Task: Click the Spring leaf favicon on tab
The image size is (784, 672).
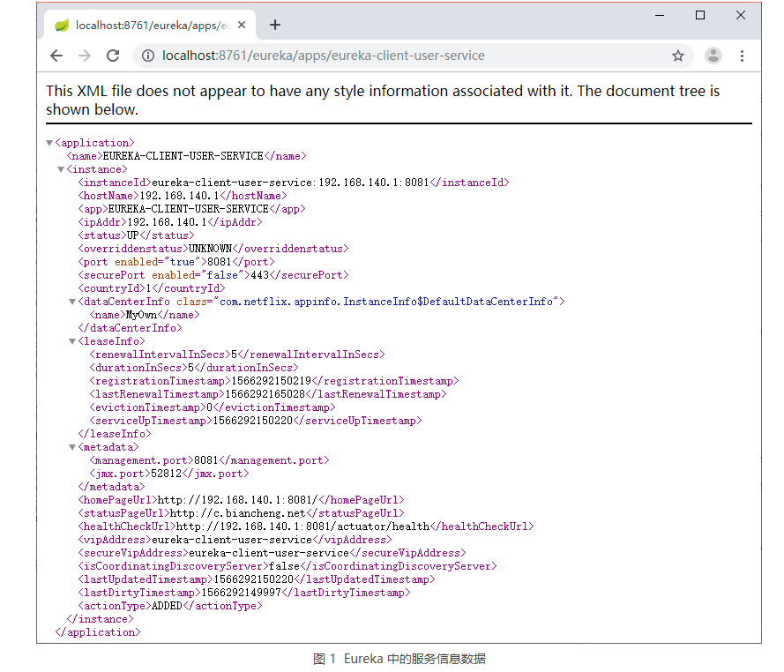Action: coord(62,25)
